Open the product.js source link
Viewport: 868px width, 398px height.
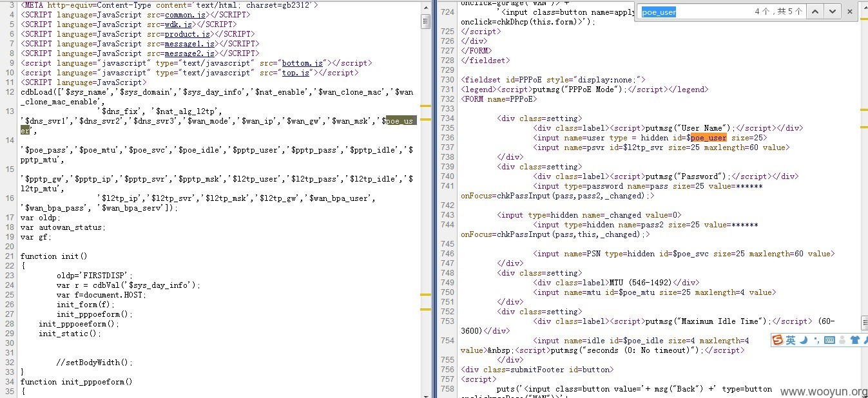[188, 33]
